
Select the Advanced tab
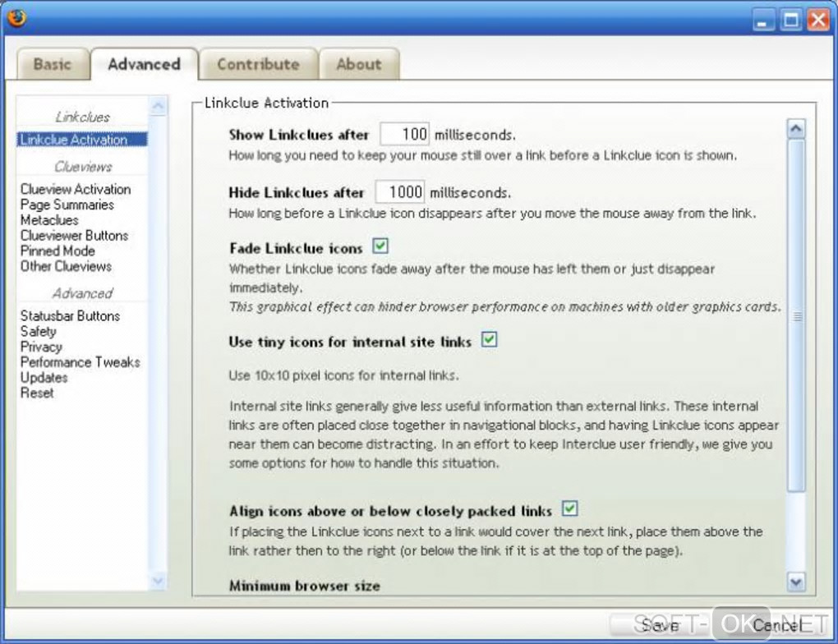pyautogui.click(x=145, y=64)
